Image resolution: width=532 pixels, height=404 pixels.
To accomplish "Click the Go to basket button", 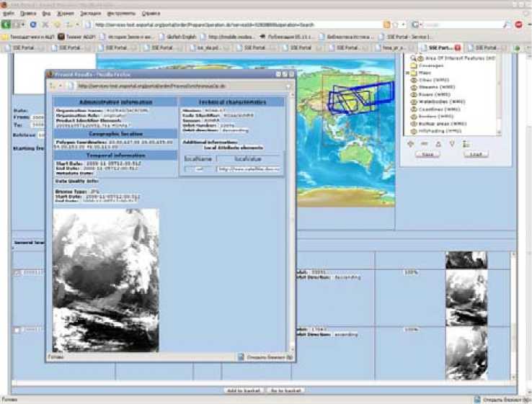I will [285, 390].
